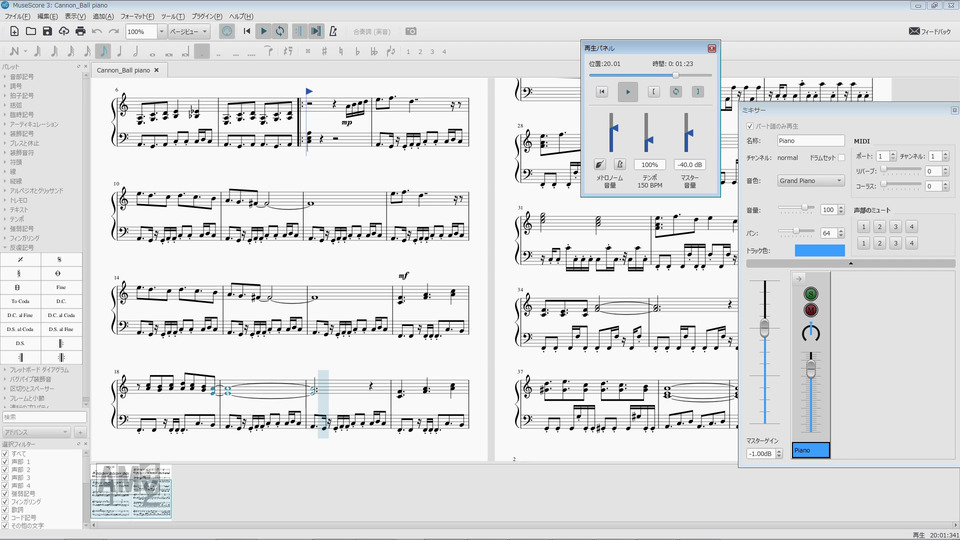Open page view mode dropdown
The image size is (960, 540).
(189, 31)
